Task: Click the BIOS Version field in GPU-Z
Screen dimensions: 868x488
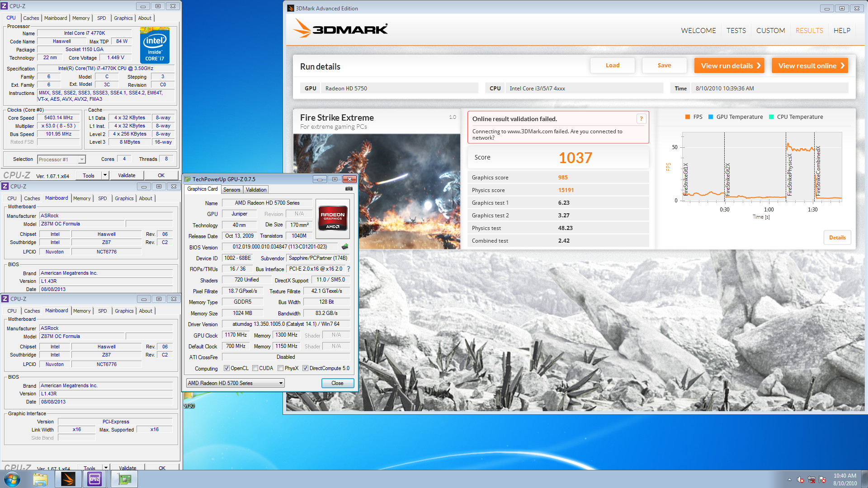Action: click(x=279, y=247)
